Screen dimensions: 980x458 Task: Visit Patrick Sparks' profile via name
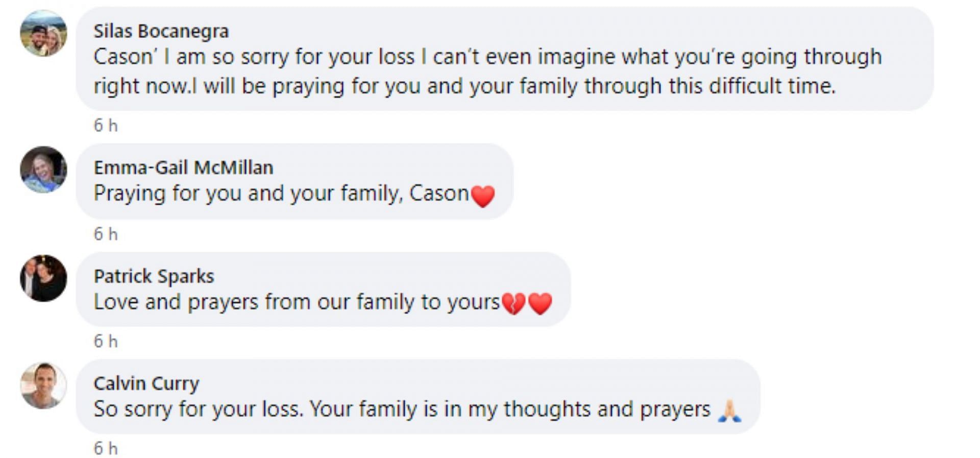[154, 276]
